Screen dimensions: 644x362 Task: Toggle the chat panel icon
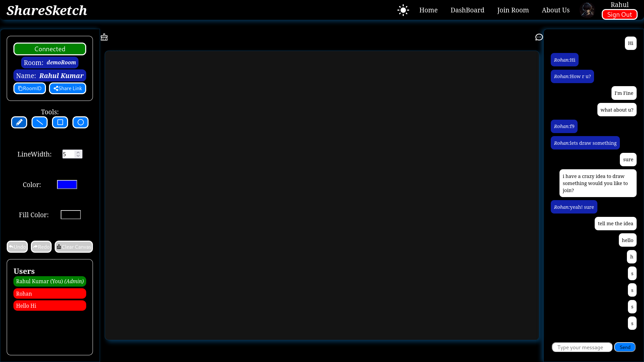539,37
